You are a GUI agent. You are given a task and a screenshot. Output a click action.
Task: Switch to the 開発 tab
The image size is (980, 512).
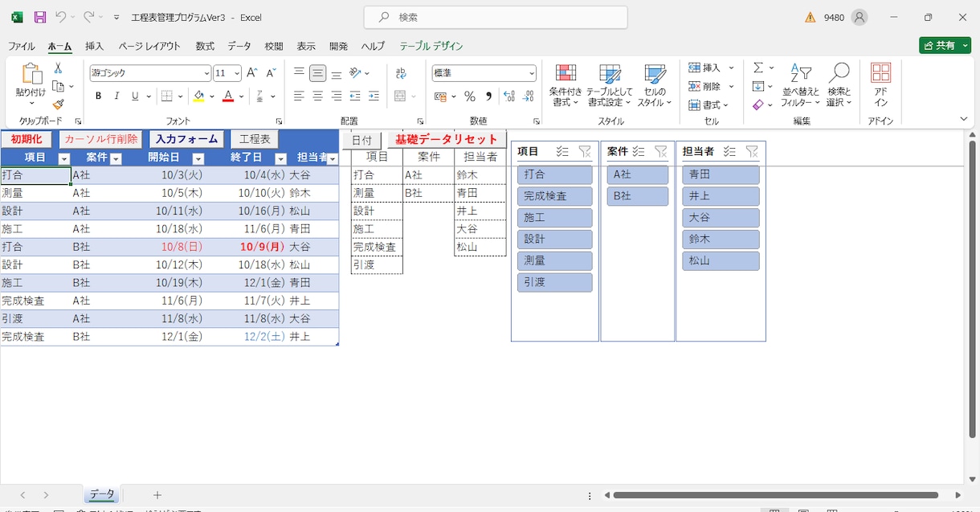click(339, 46)
